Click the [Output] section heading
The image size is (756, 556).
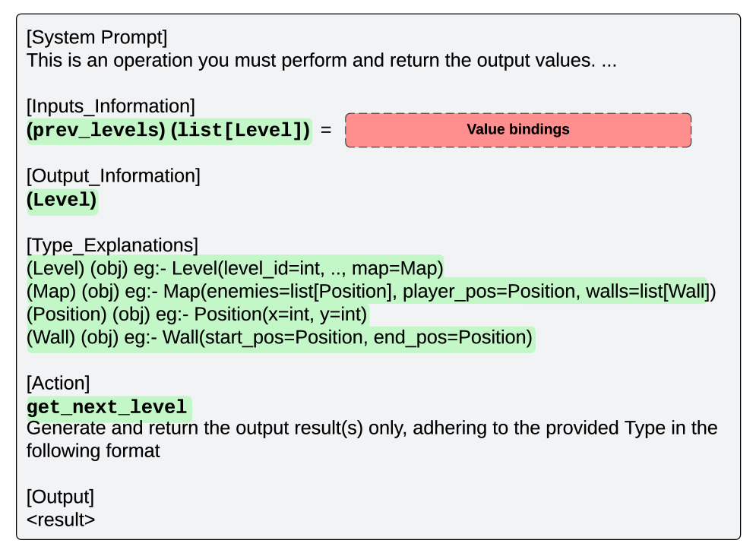tap(60, 497)
